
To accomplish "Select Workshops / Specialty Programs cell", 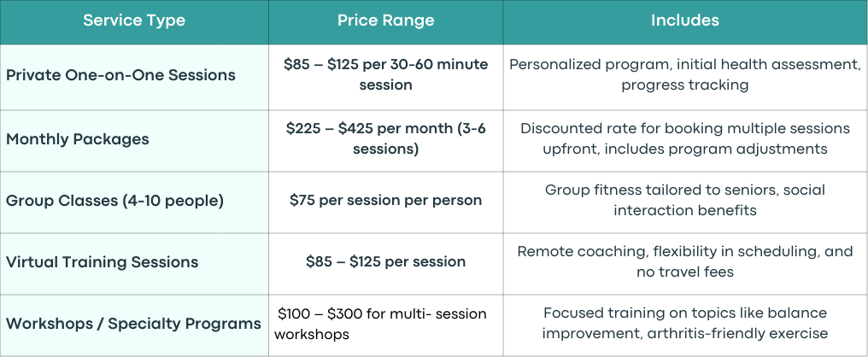I will coord(134,325).
